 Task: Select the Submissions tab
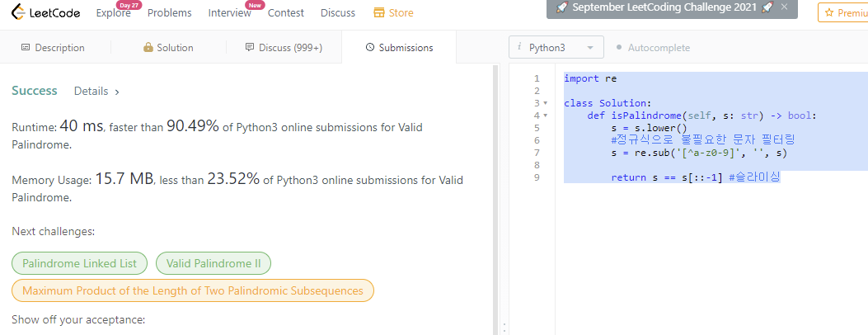tap(399, 48)
